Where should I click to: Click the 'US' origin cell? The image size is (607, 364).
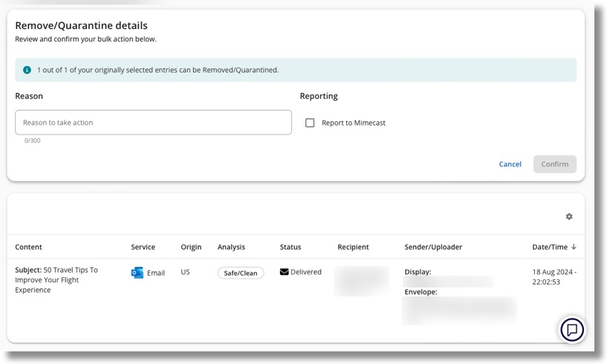pos(185,272)
